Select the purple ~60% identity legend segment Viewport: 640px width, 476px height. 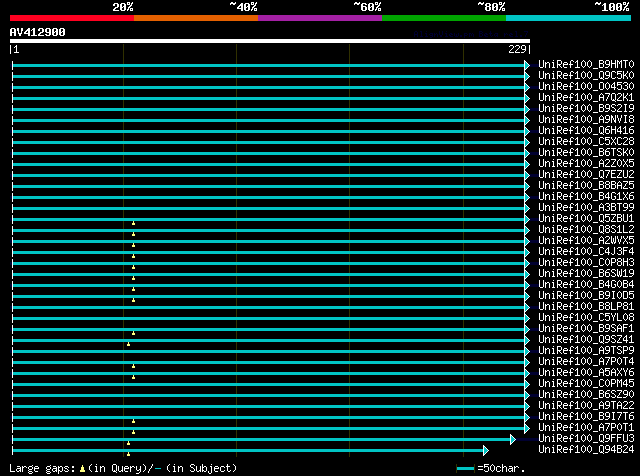pos(320,18)
